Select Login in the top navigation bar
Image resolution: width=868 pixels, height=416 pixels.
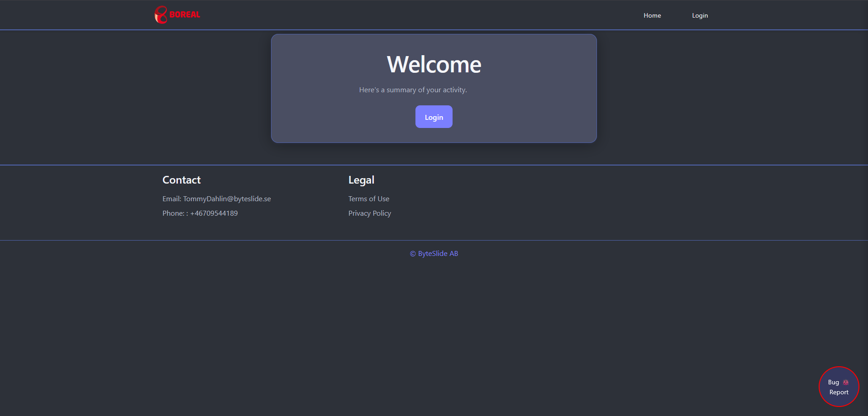(700, 15)
